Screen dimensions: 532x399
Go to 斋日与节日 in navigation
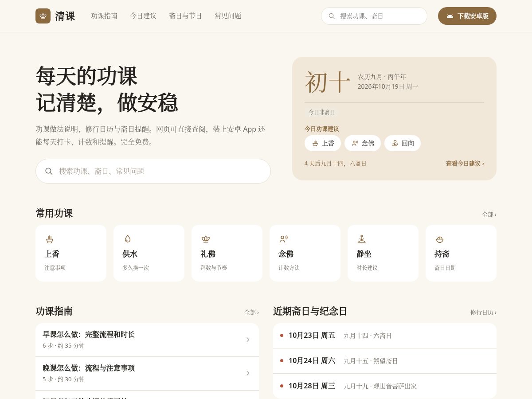185,16
